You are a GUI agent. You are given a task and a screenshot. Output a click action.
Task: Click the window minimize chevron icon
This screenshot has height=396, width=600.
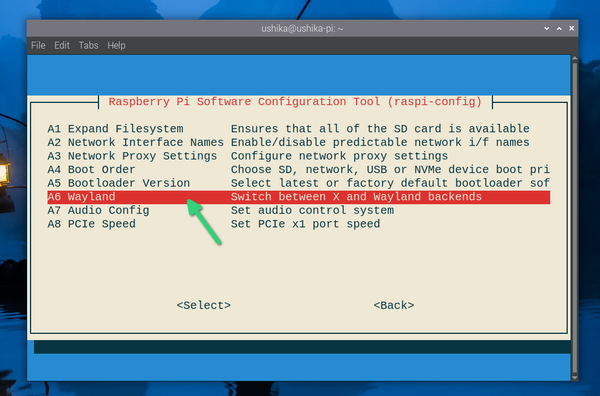pos(546,28)
